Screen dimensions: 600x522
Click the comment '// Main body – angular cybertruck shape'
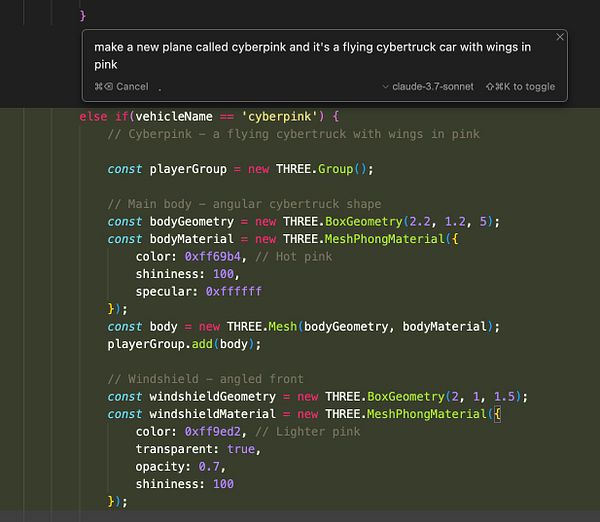[x=244, y=204]
